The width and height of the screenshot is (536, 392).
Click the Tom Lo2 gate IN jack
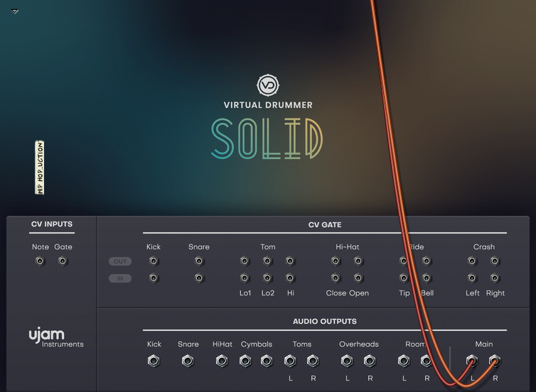267,278
